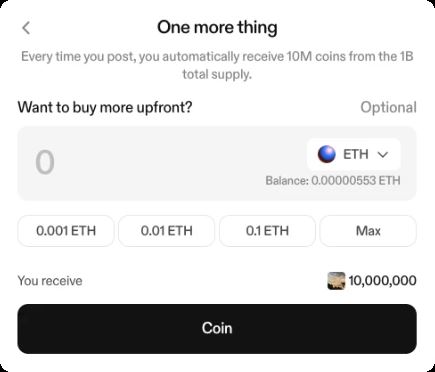Choose the 0.1 ETH preset amount

(267, 231)
